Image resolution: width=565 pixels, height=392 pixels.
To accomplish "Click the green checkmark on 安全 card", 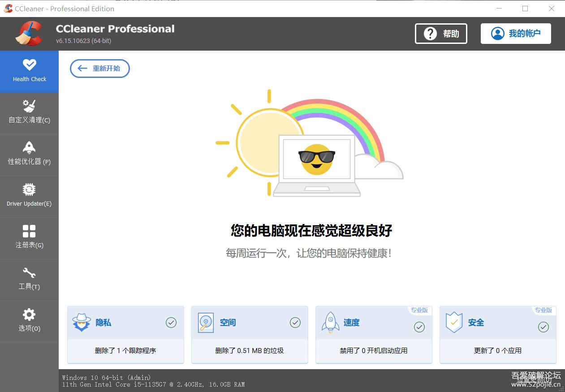I will (543, 327).
